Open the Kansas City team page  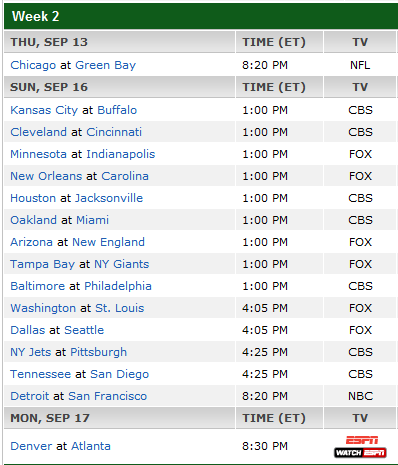[44, 110]
